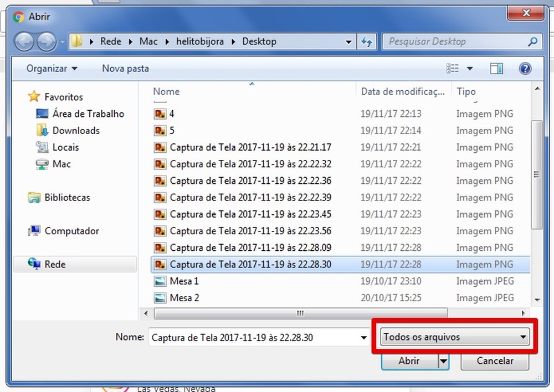Click the change view icon
This screenshot has width=554, height=392.
453,69
